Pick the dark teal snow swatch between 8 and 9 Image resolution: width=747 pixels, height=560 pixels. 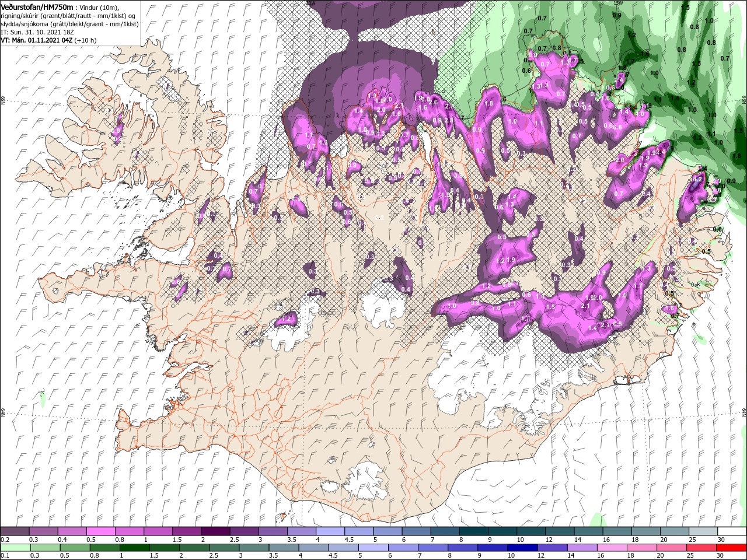pyautogui.click(x=474, y=531)
